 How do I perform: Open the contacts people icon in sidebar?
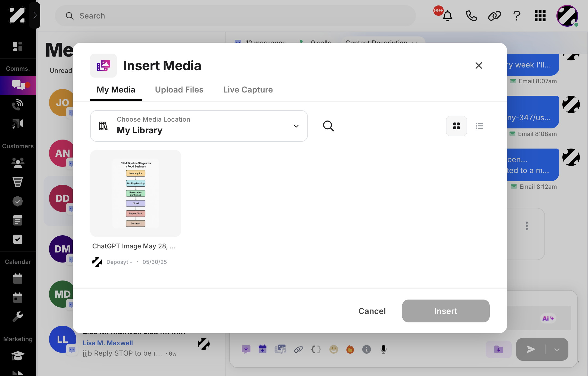(18, 163)
